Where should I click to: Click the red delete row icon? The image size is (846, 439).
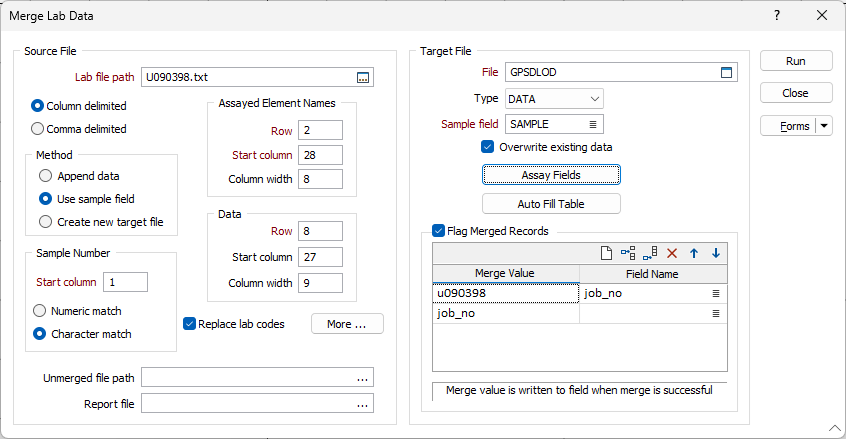pyautogui.click(x=672, y=253)
